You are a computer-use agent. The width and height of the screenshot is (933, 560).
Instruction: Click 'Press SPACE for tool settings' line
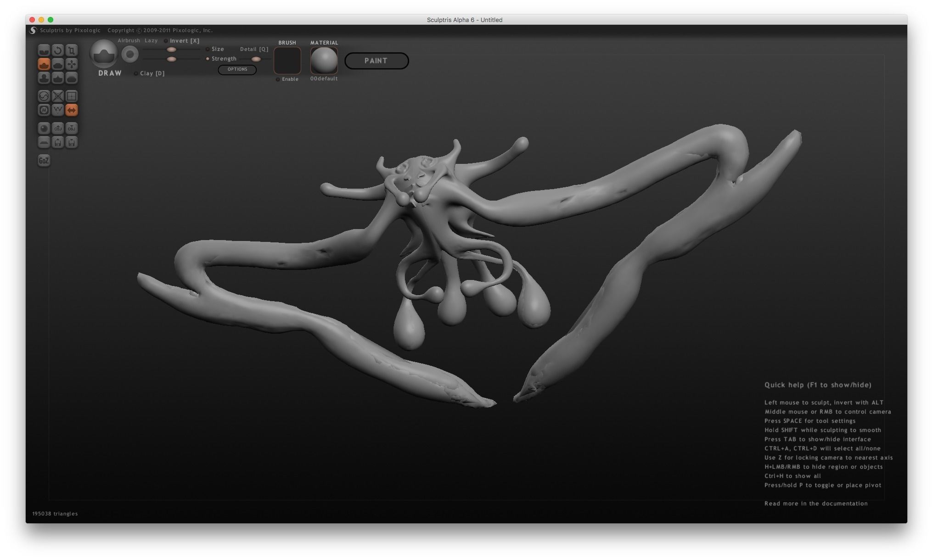(x=810, y=421)
